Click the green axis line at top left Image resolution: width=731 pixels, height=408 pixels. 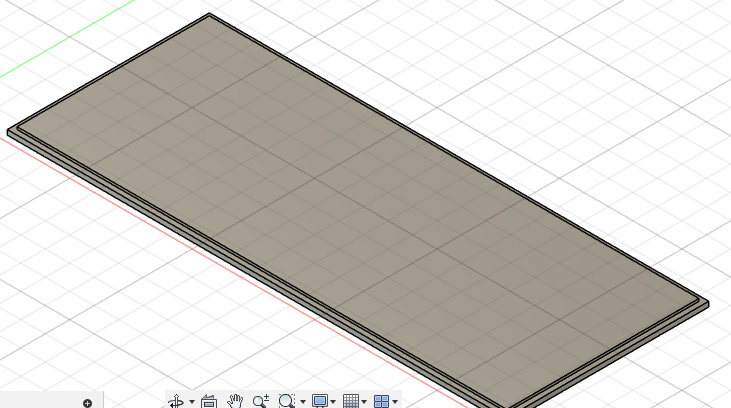click(x=70, y=40)
